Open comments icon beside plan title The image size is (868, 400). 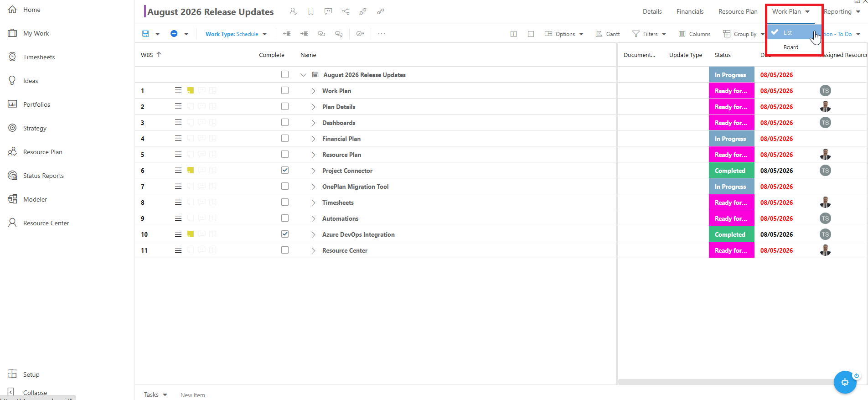pos(328,11)
